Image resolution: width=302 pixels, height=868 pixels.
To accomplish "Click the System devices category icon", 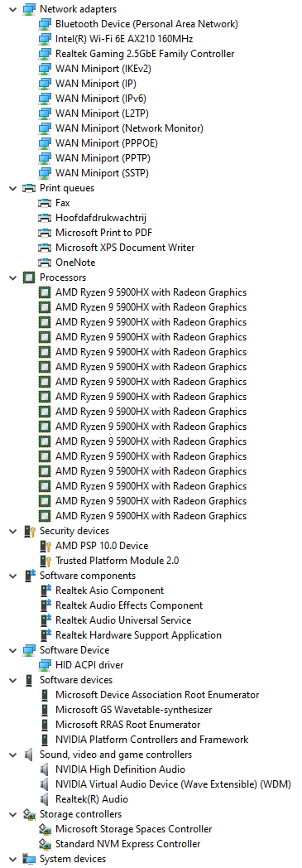I will tap(29, 859).
